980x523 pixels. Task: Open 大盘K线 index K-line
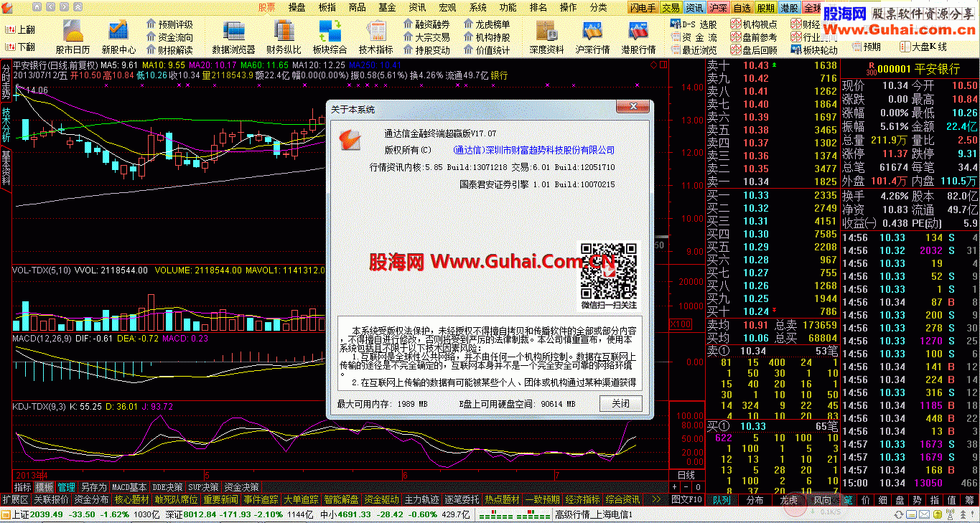pyautogui.click(x=923, y=47)
